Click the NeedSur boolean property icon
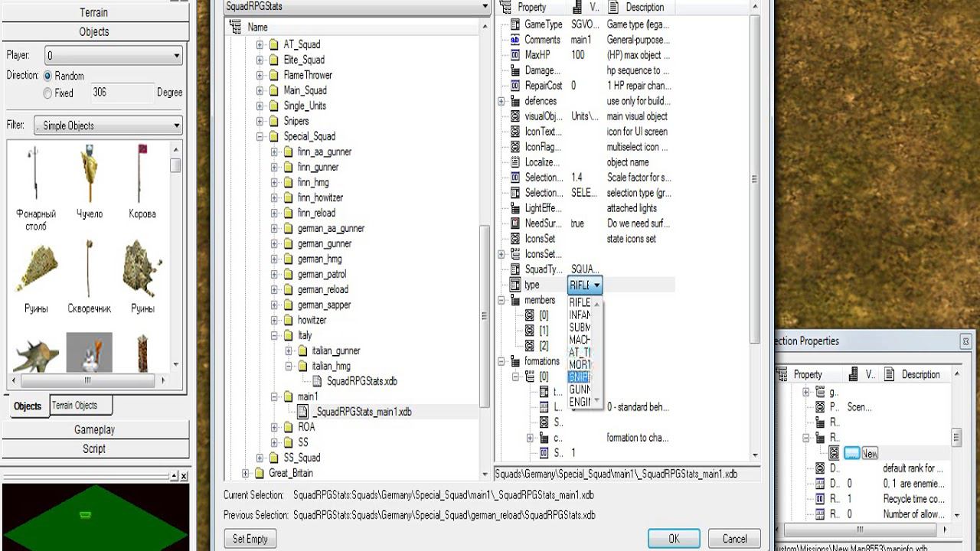This screenshot has width=980, height=551. point(514,223)
